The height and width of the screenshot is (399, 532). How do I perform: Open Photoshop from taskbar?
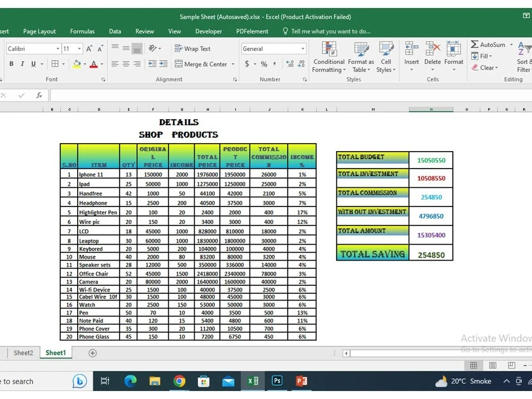click(x=277, y=381)
